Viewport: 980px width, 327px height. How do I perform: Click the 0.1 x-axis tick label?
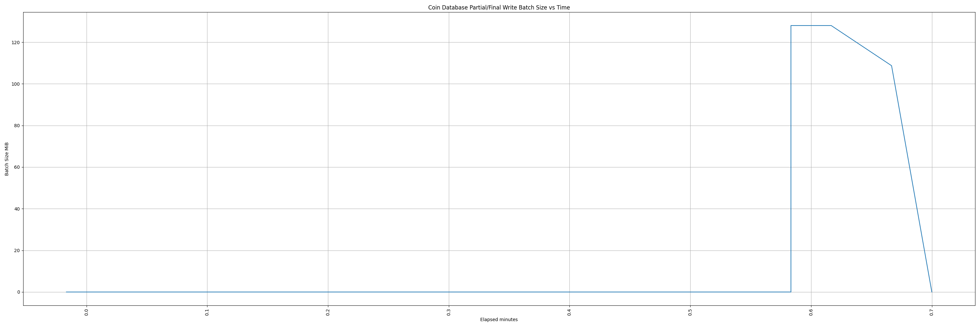[x=207, y=313]
